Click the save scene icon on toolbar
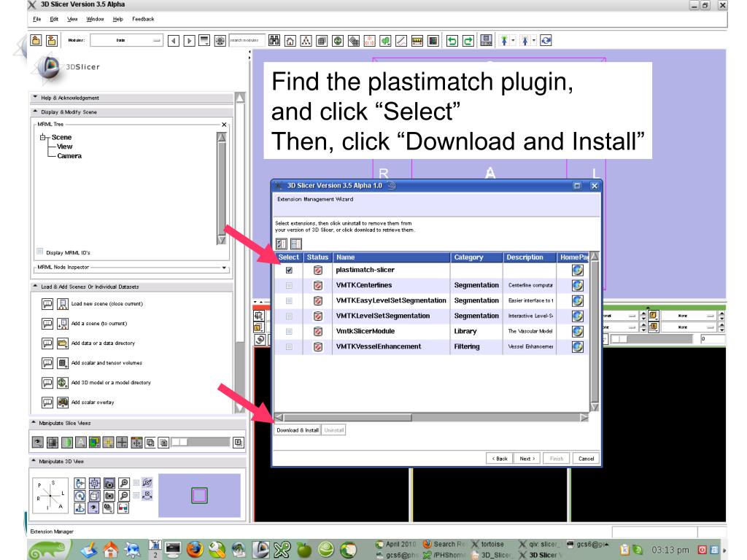Screen dimensions: 747x560 click(52, 41)
